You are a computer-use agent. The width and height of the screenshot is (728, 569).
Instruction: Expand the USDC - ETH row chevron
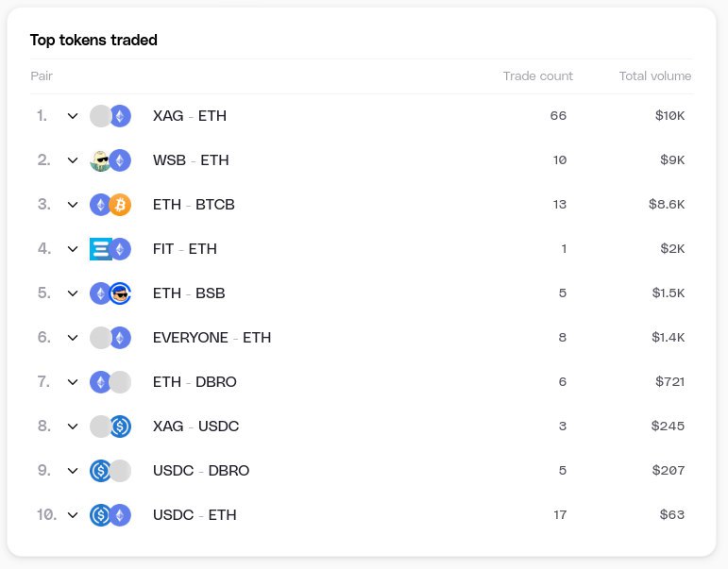pyautogui.click(x=73, y=515)
